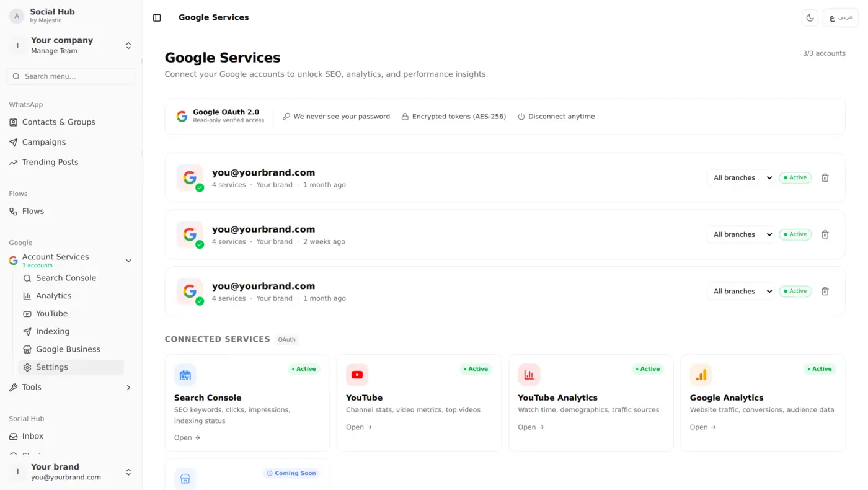Click the Inbox tray icon
The height and width of the screenshot is (490, 868).
pyautogui.click(x=14, y=436)
